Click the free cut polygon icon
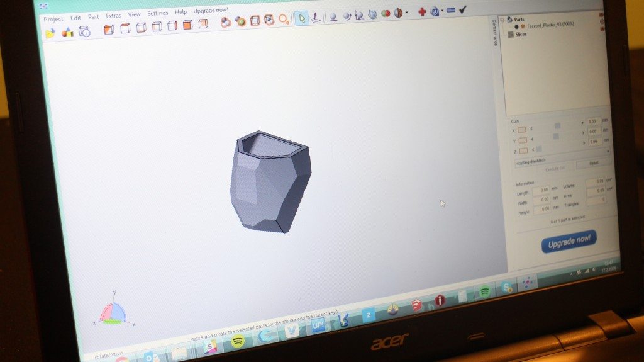 click(372, 14)
